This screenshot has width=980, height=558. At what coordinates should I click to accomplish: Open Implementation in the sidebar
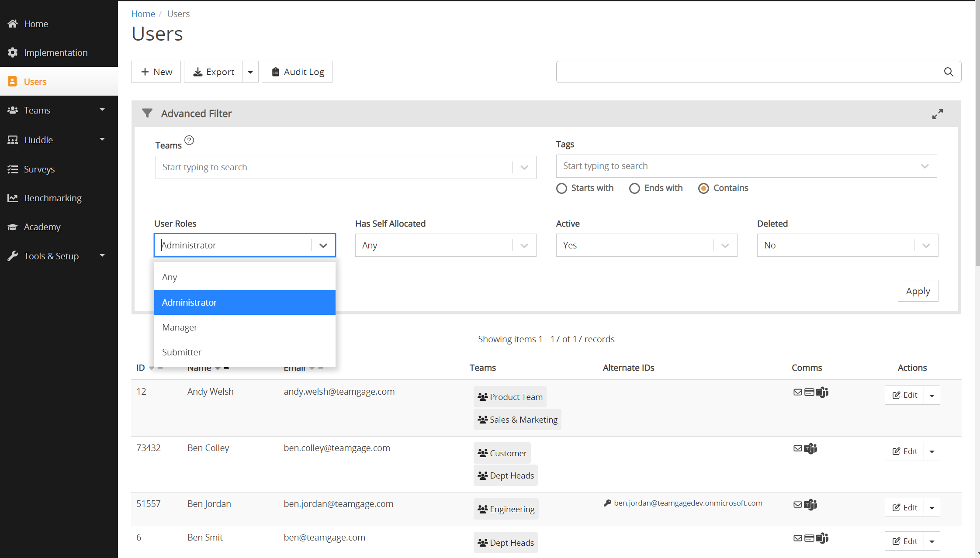point(59,52)
